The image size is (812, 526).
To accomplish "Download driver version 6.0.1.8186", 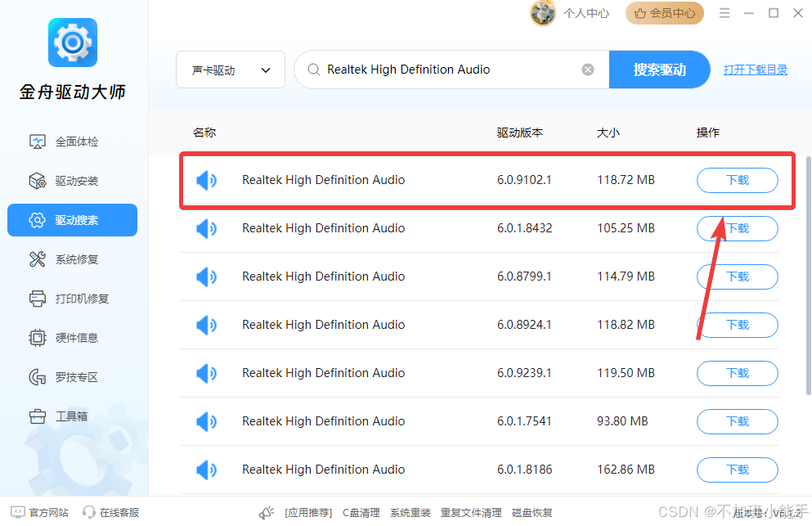I will pos(738,470).
